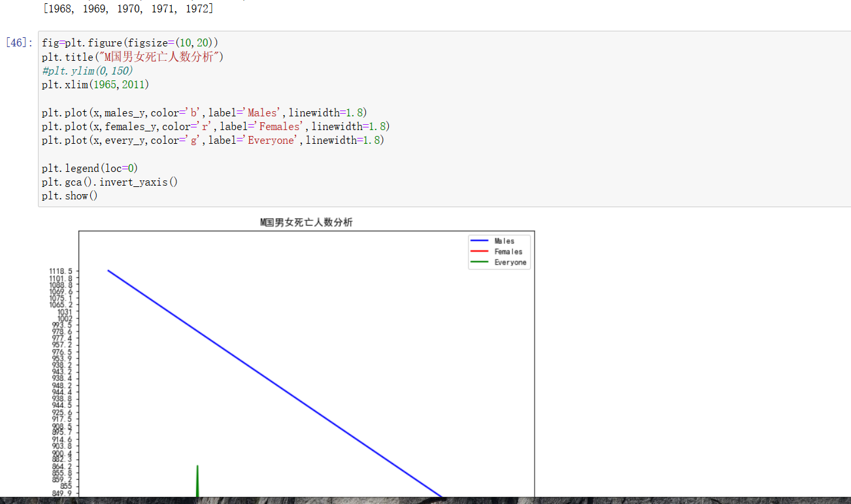Click the red legend line sample for Females
The image size is (851, 504).
pos(479,252)
